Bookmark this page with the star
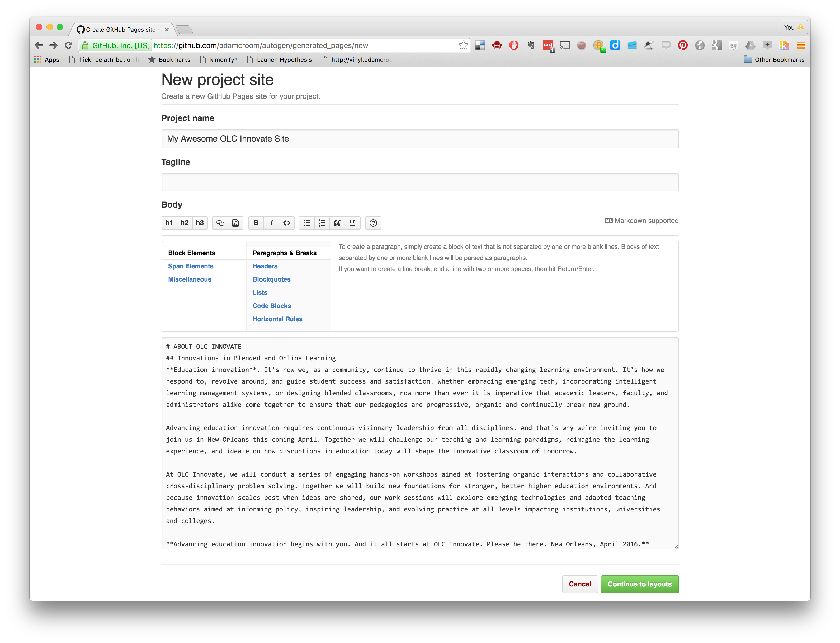The image size is (840, 643). [463, 45]
